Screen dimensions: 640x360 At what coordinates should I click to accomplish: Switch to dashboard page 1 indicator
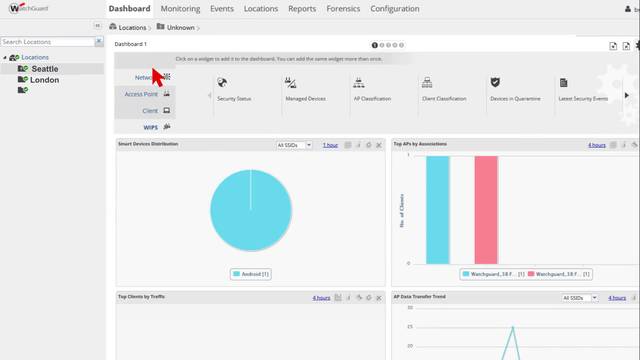(x=374, y=45)
